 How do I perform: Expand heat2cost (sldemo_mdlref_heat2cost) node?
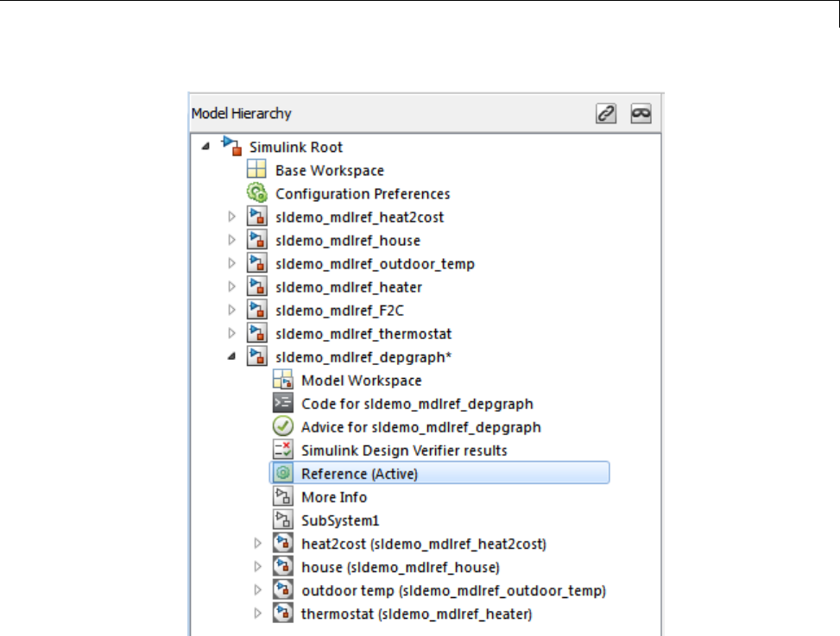pyautogui.click(x=257, y=544)
